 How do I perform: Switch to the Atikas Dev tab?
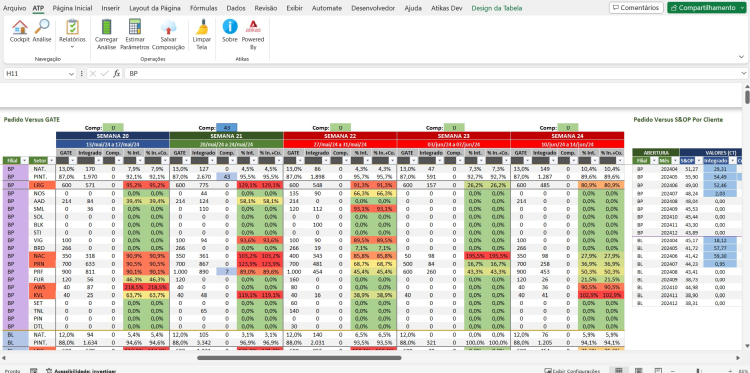pyautogui.click(x=447, y=8)
